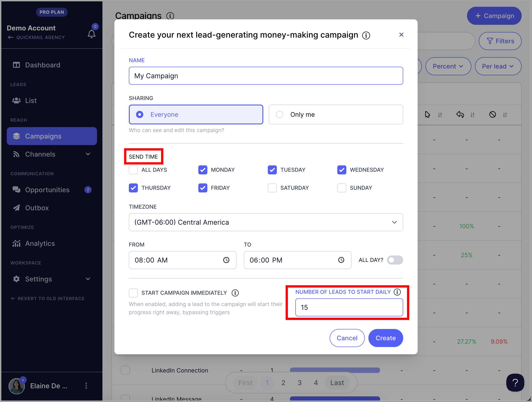Click the leads to start daily field
Viewport: 532px width, 402px height.
(x=349, y=307)
